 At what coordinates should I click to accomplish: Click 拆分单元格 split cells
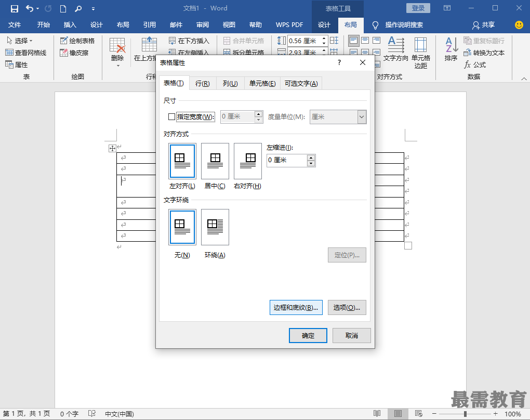pos(244,52)
